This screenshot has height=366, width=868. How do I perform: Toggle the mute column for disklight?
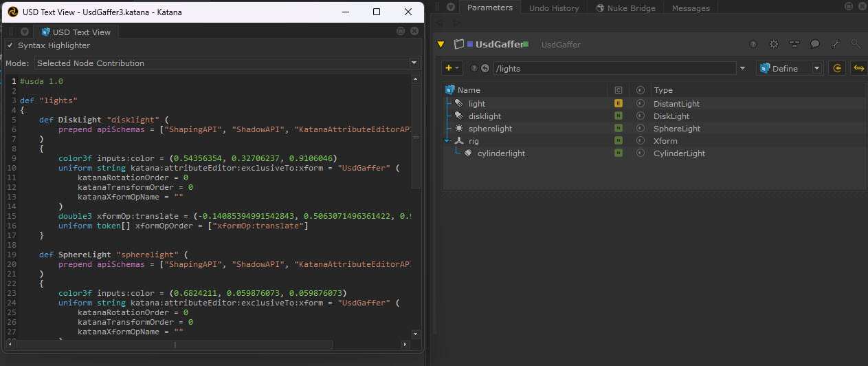[640, 116]
